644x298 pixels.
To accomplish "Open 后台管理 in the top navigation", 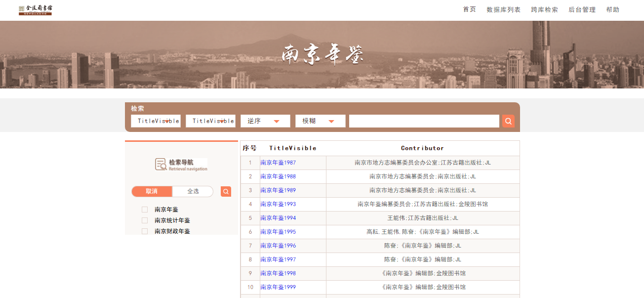I will (x=582, y=9).
